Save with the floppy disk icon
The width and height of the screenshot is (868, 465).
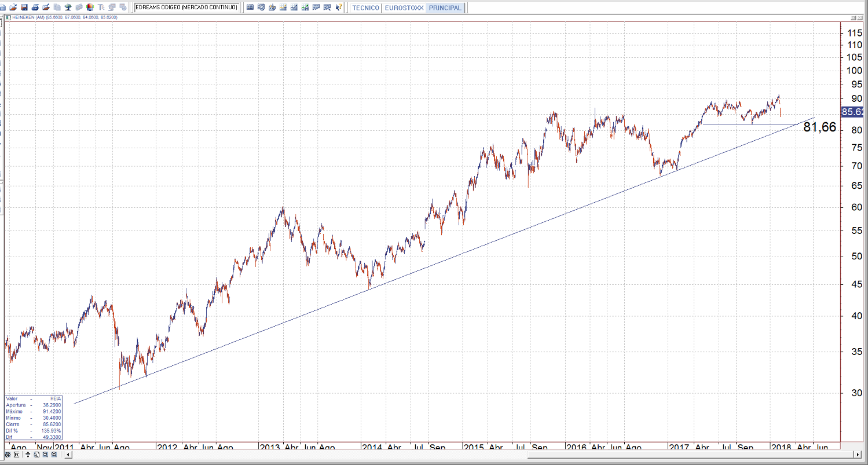coord(24,8)
